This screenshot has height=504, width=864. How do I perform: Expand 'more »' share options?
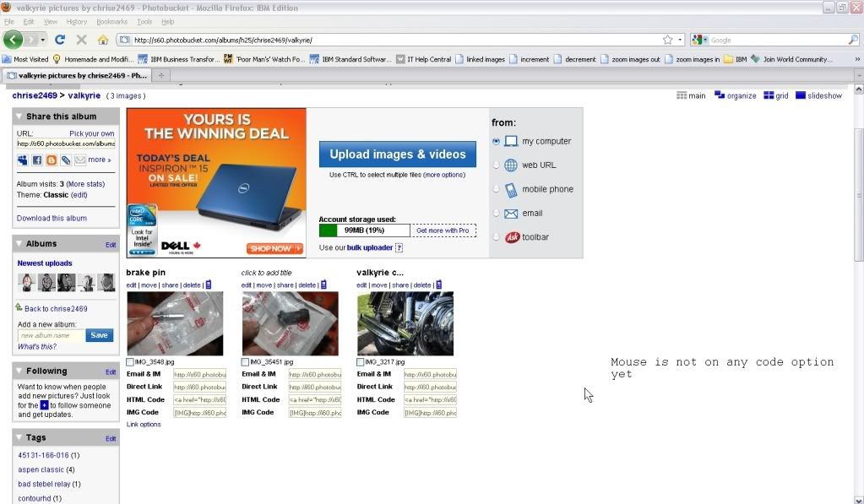coord(99,160)
